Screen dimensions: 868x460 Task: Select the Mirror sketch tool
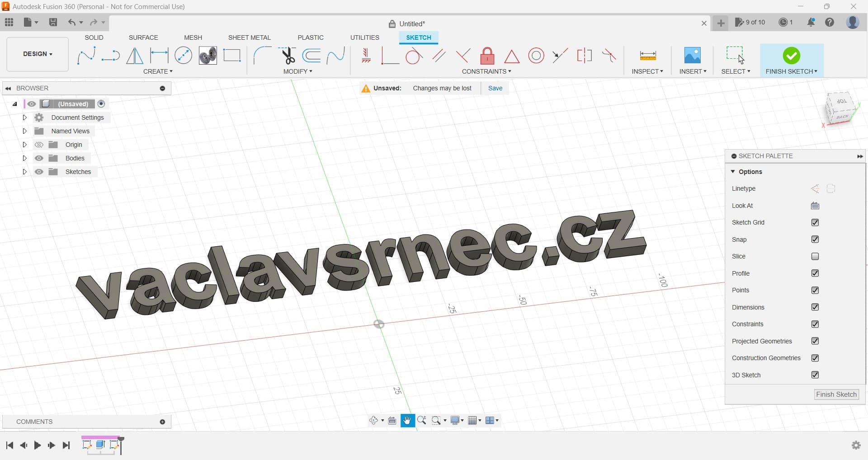135,56
